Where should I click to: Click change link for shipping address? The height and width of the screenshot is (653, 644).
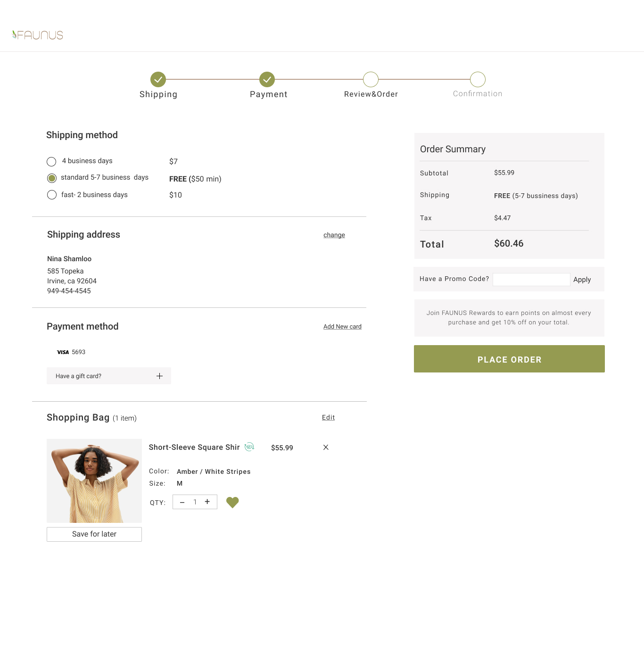click(334, 235)
